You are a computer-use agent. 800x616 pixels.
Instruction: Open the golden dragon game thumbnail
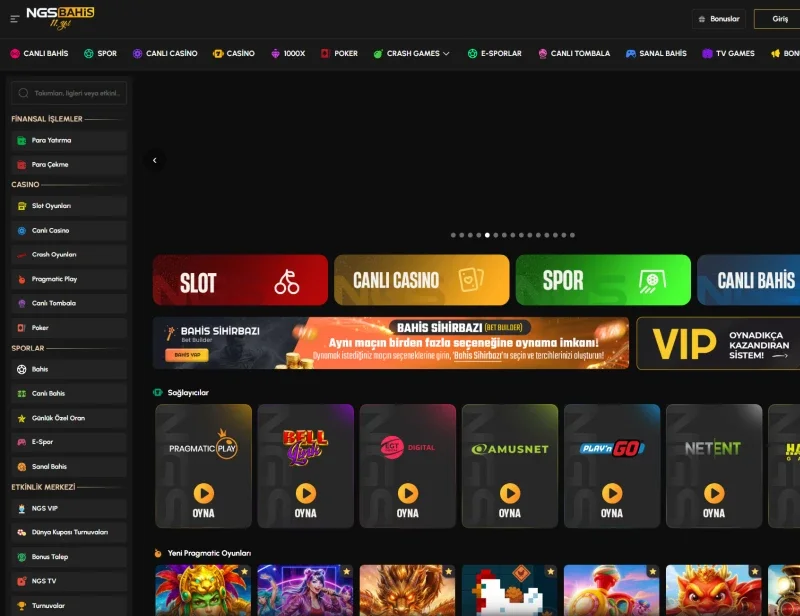[408, 590]
